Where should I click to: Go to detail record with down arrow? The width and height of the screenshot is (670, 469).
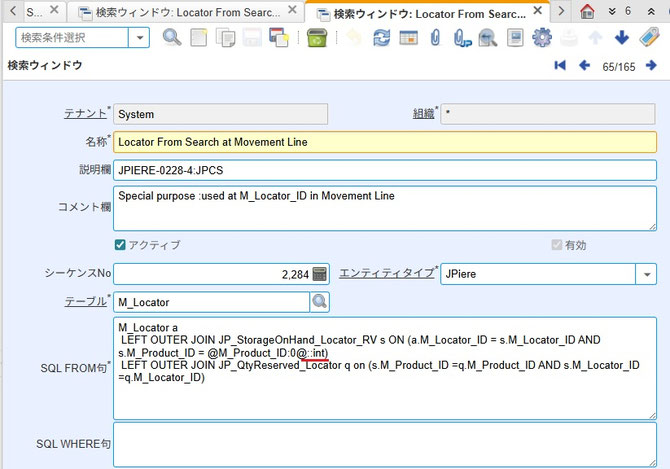[622, 38]
